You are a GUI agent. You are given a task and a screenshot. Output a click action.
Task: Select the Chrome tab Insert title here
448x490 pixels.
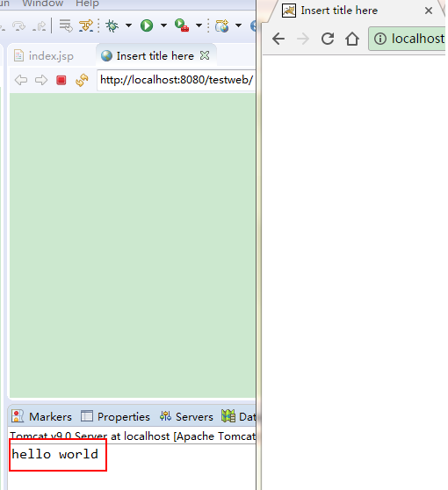pos(339,11)
